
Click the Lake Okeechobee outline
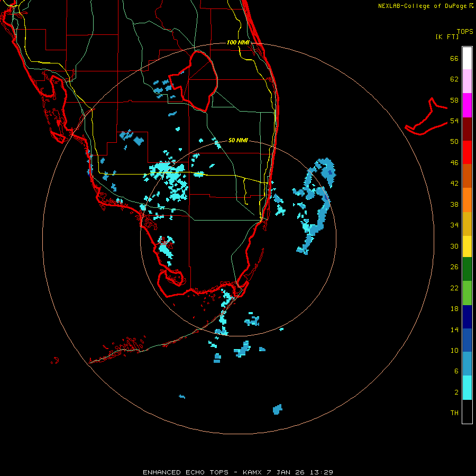pyautogui.click(x=194, y=80)
